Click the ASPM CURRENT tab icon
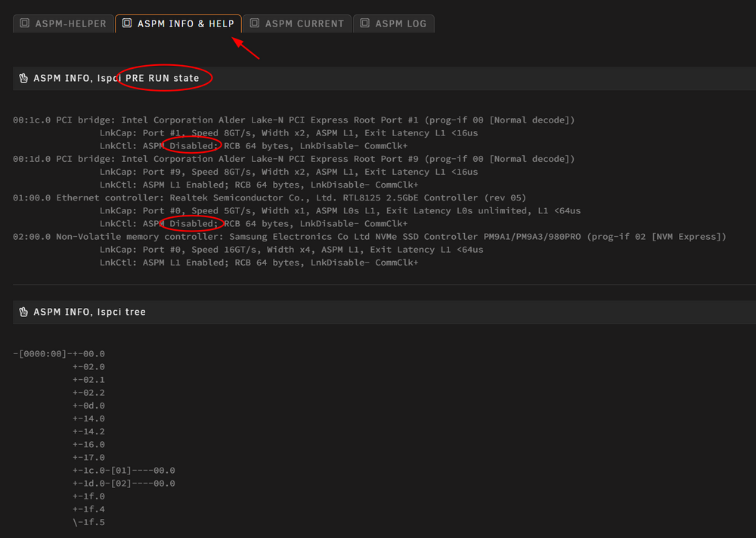 [x=255, y=23]
